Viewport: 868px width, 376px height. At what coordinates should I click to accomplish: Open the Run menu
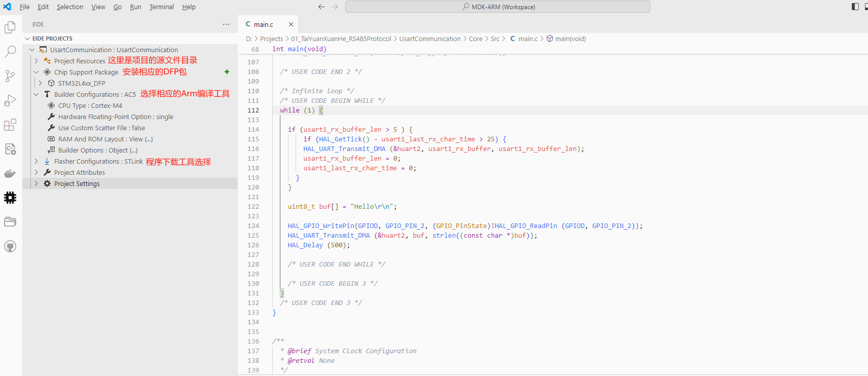pos(135,7)
